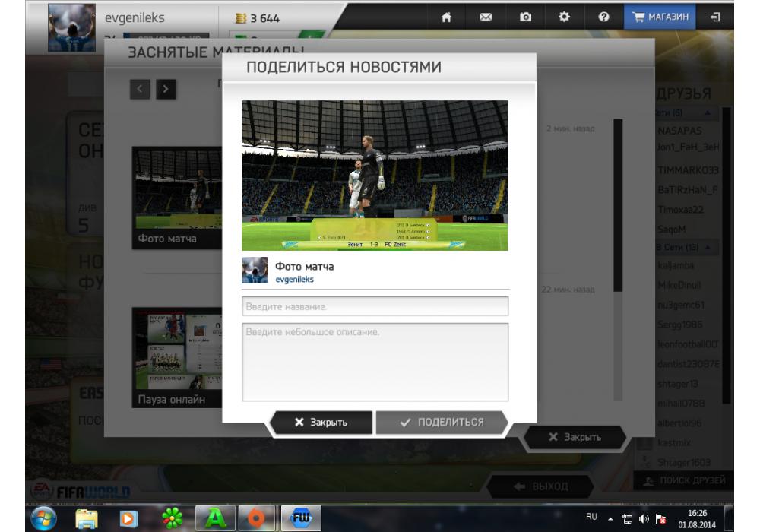
Task: Go to previous captured media page
Action: (140, 89)
